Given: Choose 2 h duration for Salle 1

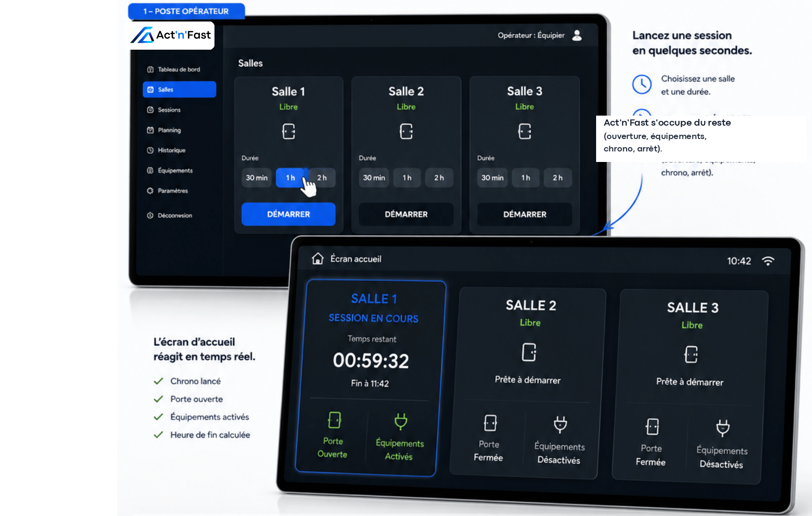Looking at the screenshot, I should (322, 178).
